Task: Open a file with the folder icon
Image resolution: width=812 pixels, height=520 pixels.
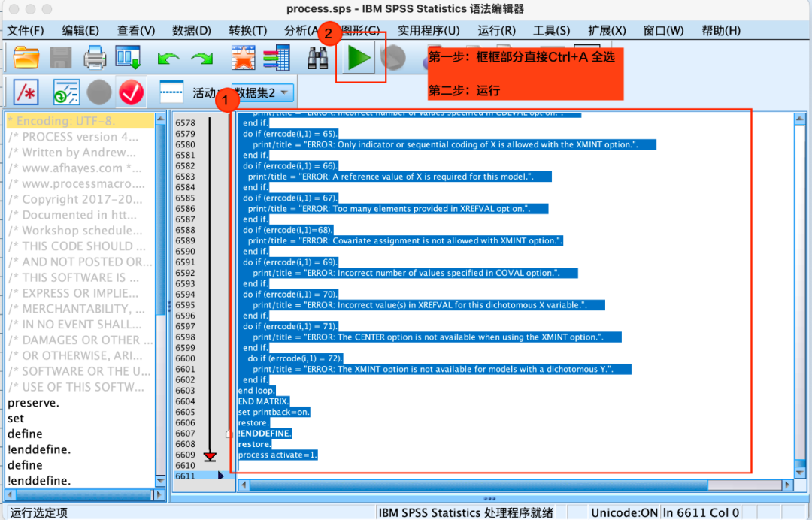Action: pyautogui.click(x=26, y=57)
